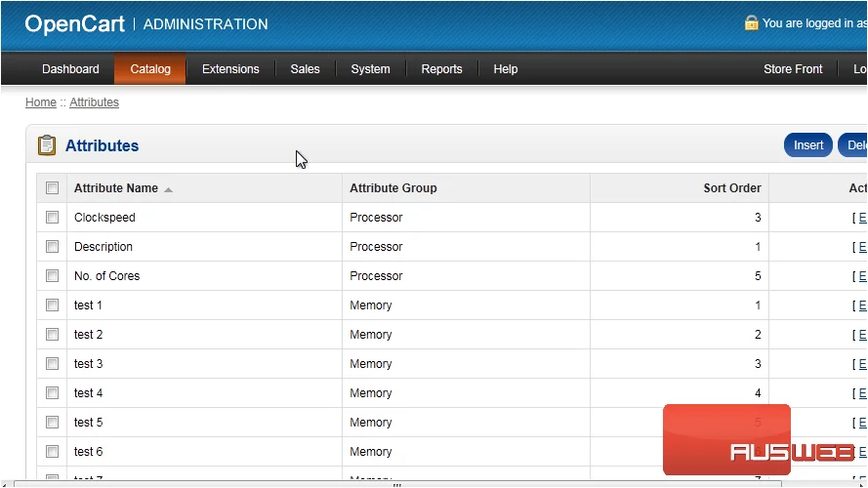
Task: Click Edit link for test 1 row
Action: tap(862, 305)
